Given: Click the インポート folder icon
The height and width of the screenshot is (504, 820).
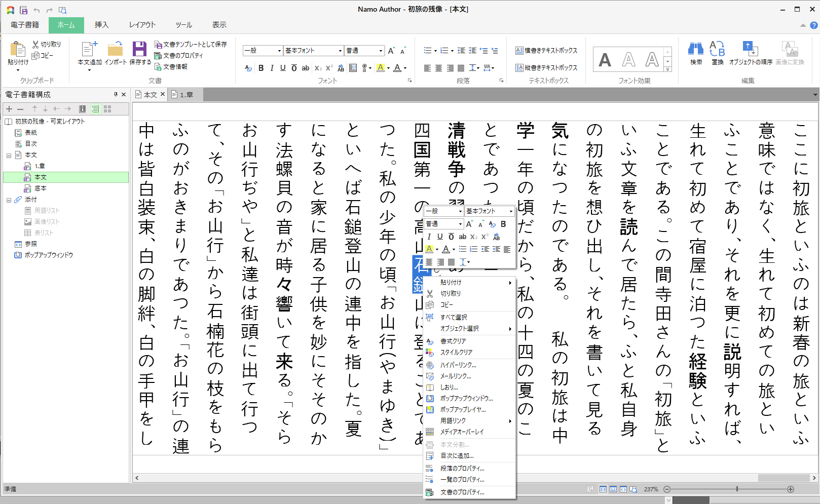Looking at the screenshot, I should (x=115, y=50).
